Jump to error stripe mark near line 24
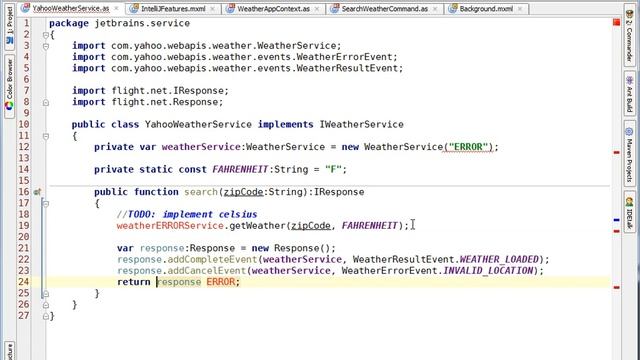Image resolution: width=640 pixels, height=360 pixels. pyautogui.click(x=616, y=287)
